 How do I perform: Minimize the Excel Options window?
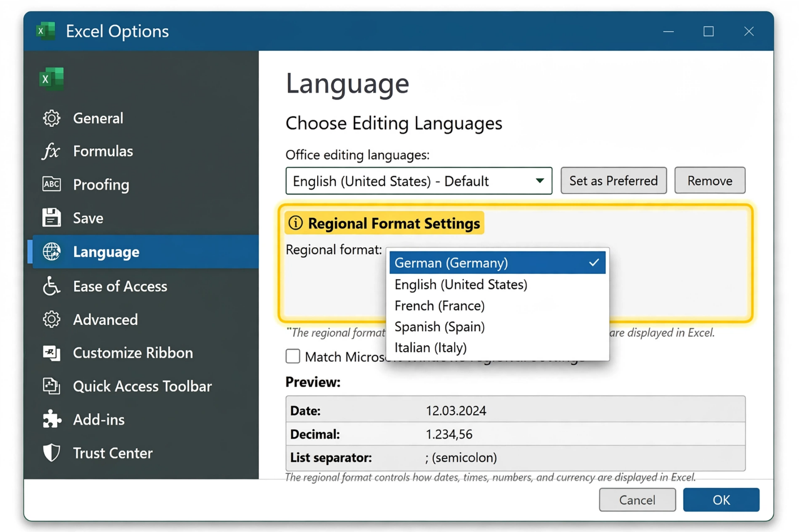click(x=668, y=31)
